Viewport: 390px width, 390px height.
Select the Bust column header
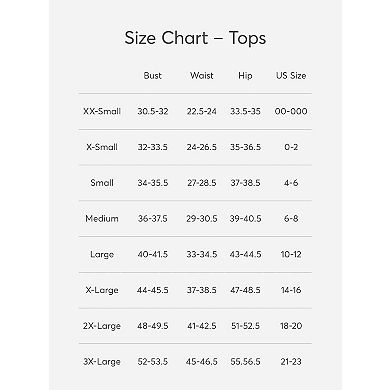[x=153, y=76]
